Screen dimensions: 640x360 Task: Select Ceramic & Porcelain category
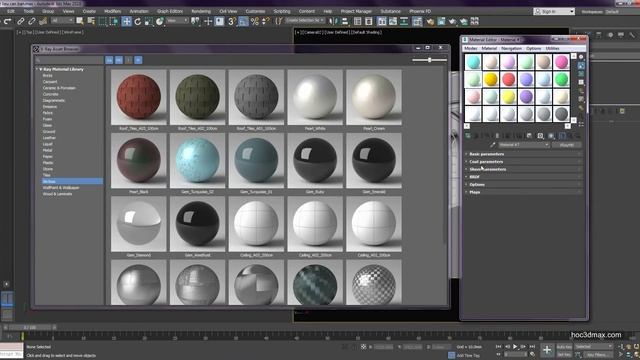tap(59, 88)
